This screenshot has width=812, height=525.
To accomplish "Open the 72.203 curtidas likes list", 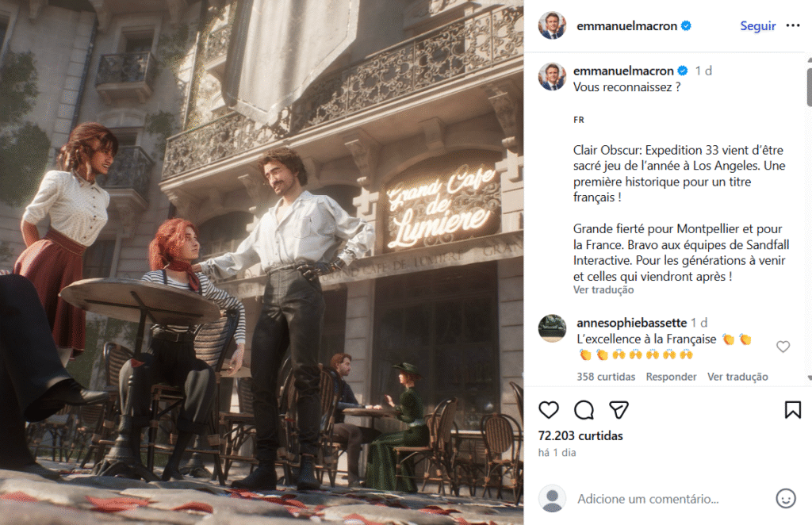I will tap(580, 436).
